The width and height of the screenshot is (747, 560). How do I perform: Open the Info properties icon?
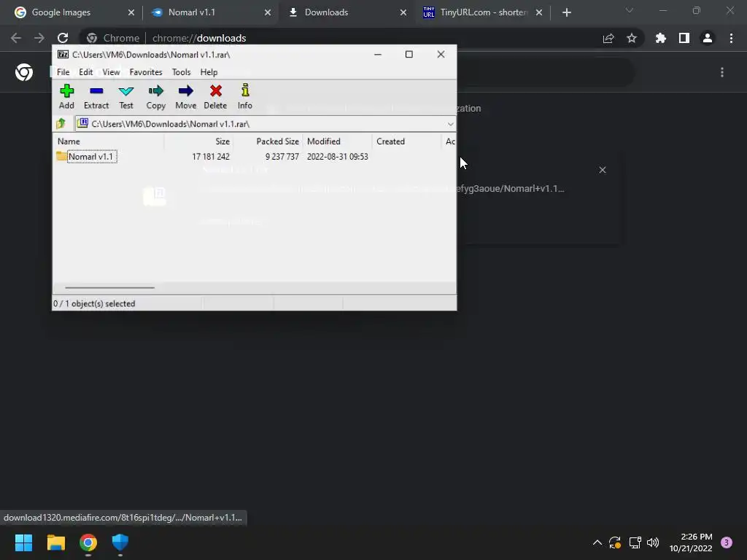(245, 97)
